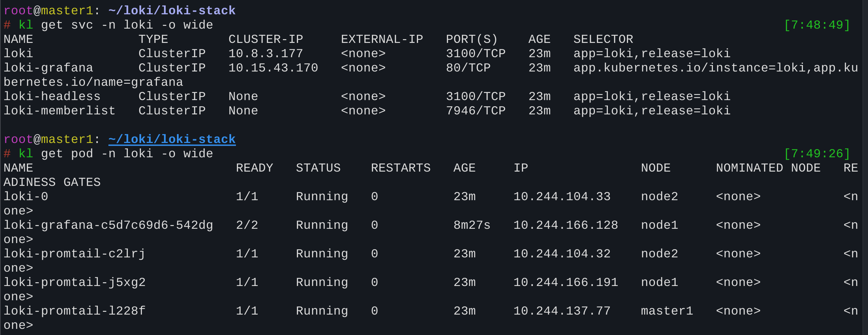Click the RESTARTS column header

(x=401, y=168)
